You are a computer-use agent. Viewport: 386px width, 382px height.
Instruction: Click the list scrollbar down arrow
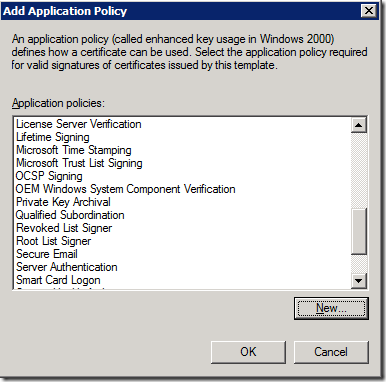(x=359, y=281)
